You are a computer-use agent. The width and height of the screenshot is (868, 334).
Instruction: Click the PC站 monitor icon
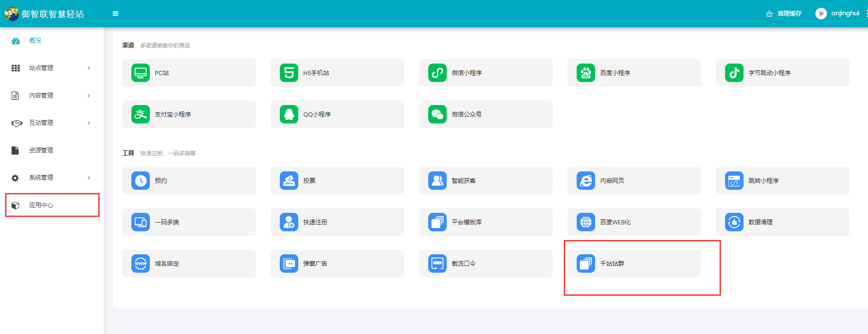tap(141, 73)
